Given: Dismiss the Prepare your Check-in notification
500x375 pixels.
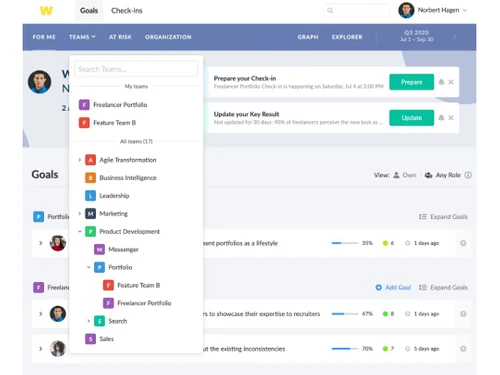Looking at the screenshot, I should tap(451, 82).
